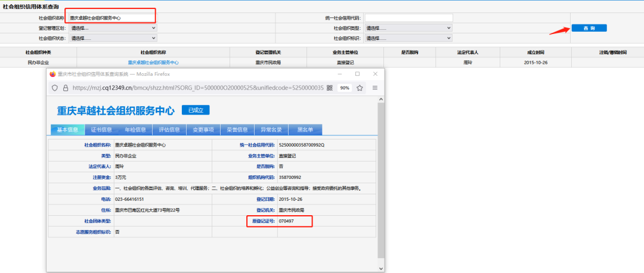Click the 是否脱钩 column header

pos(410,52)
